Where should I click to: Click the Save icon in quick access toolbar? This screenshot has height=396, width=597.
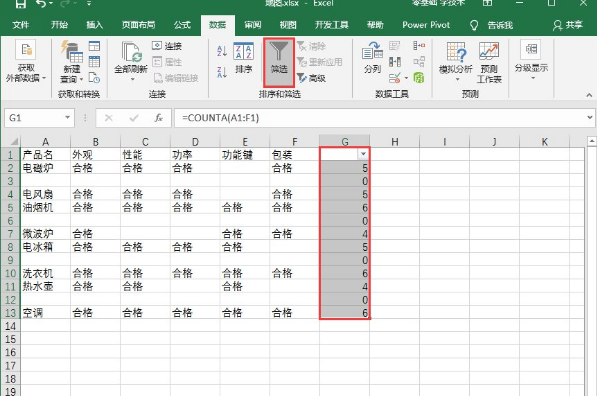point(21,3)
